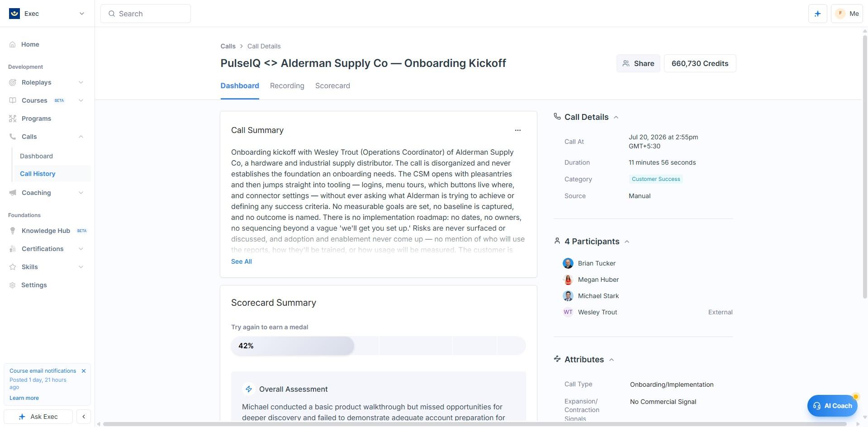This screenshot has height=427, width=868.
Task: Click the No Commercial Signal value
Action: click(663, 402)
